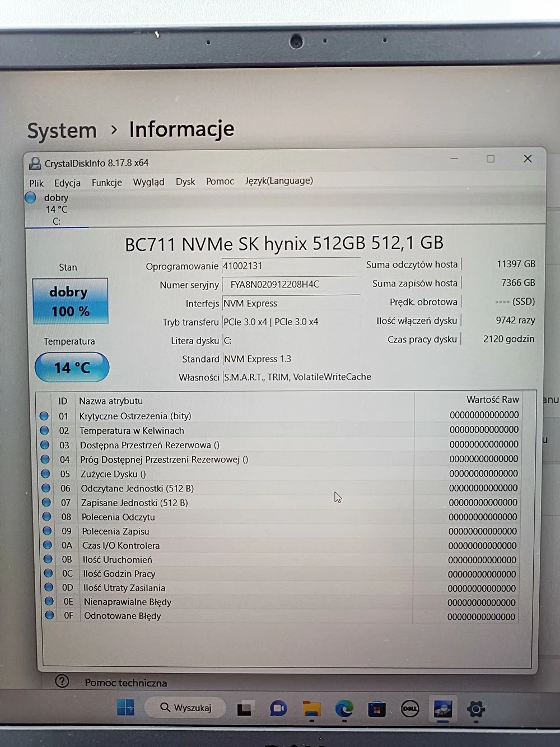
Task: Open the Wygląd menu
Action: point(148,182)
